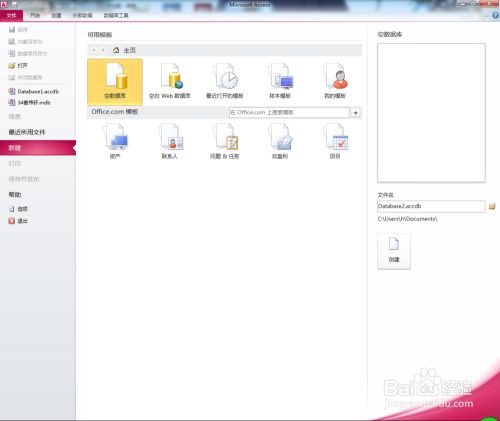Click the Access app icon in title bar
The height and width of the screenshot is (421, 500).
pyautogui.click(x=4, y=4)
